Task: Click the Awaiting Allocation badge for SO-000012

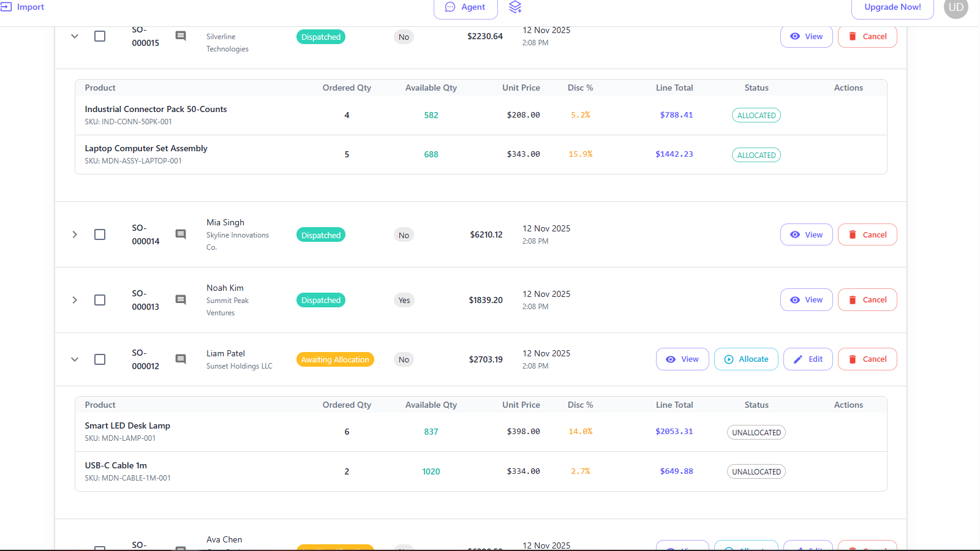Action: [335, 359]
